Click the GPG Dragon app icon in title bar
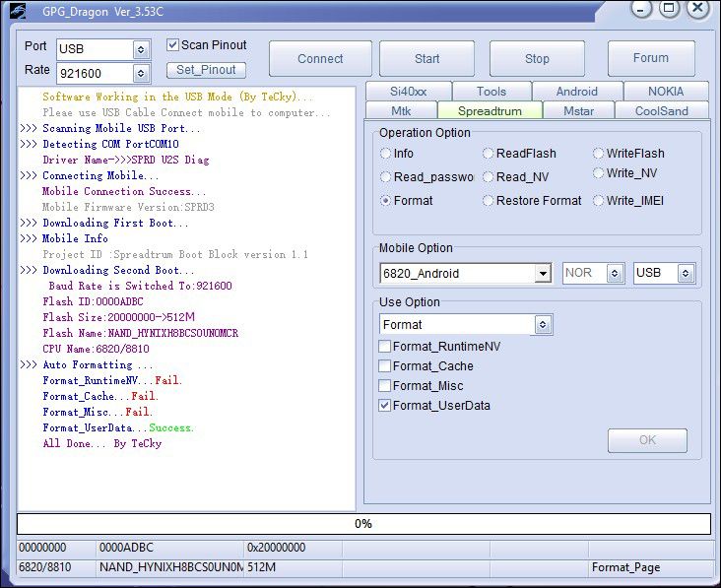721x588 pixels. click(x=19, y=11)
